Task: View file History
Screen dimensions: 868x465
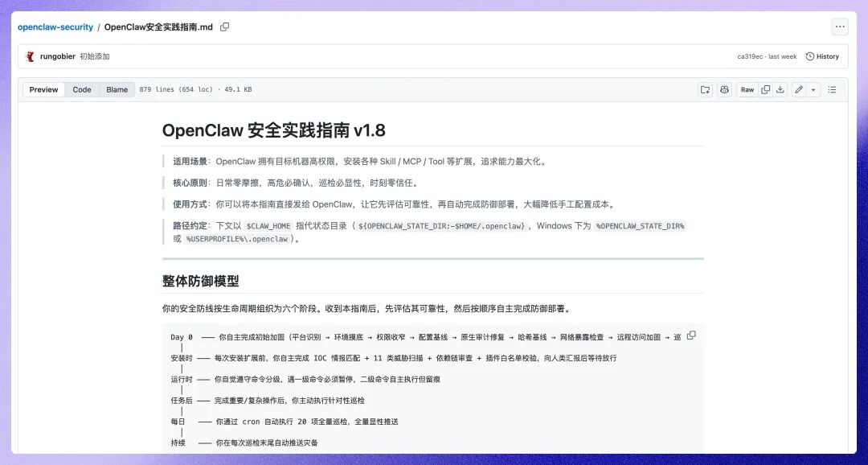Action: (x=822, y=56)
